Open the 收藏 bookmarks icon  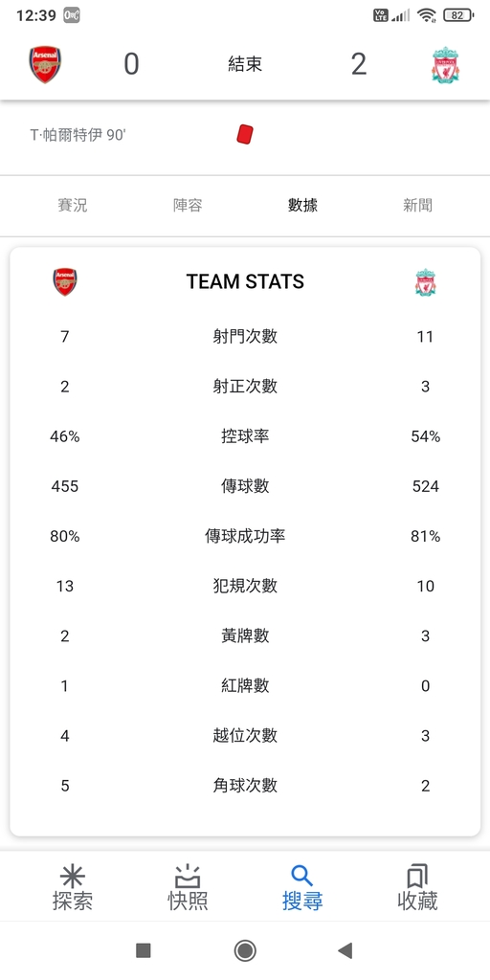tap(417, 877)
